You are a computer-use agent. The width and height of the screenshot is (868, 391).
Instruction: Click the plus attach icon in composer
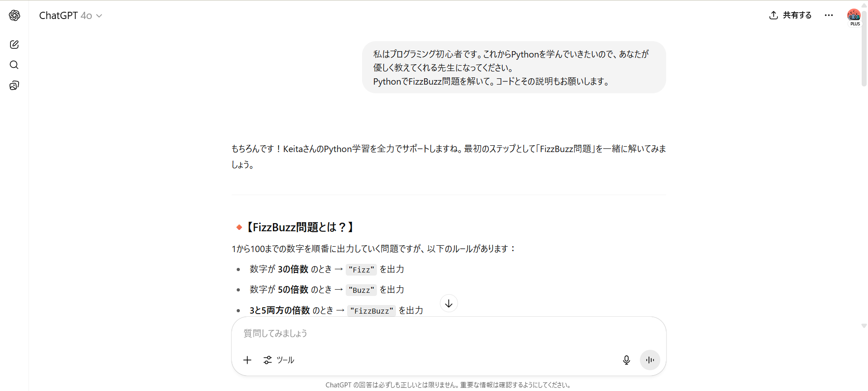pyautogui.click(x=247, y=360)
